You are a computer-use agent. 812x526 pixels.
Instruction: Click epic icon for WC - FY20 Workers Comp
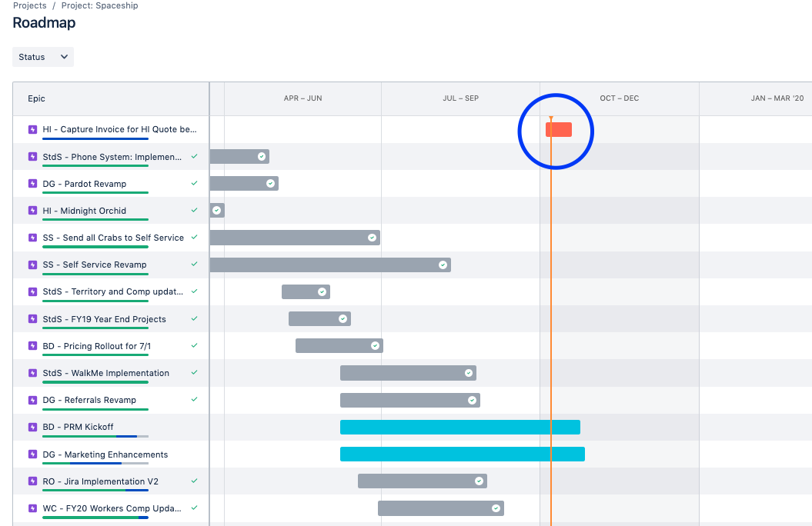32,508
